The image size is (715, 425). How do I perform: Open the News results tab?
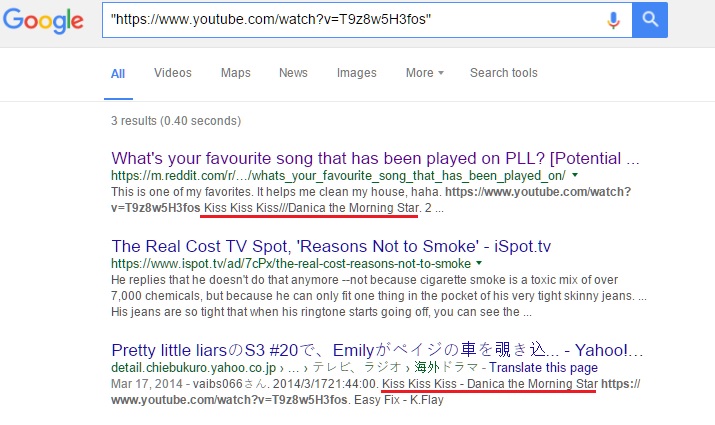(293, 73)
